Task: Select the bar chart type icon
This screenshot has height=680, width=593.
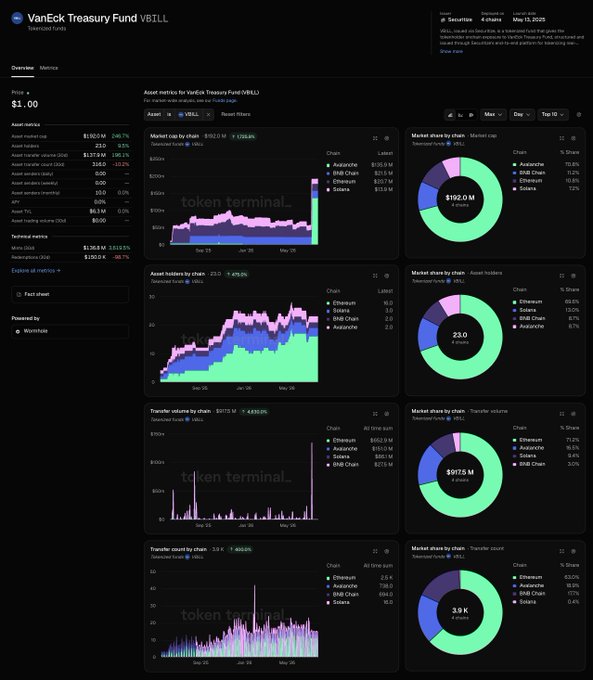Action: click(x=461, y=115)
